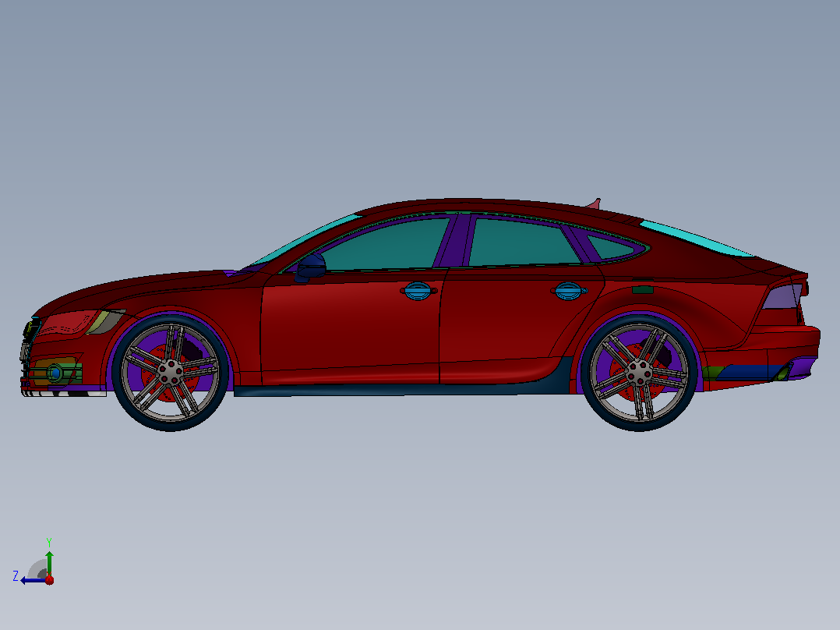Select the rear wheel rim of the car

pos(639,373)
